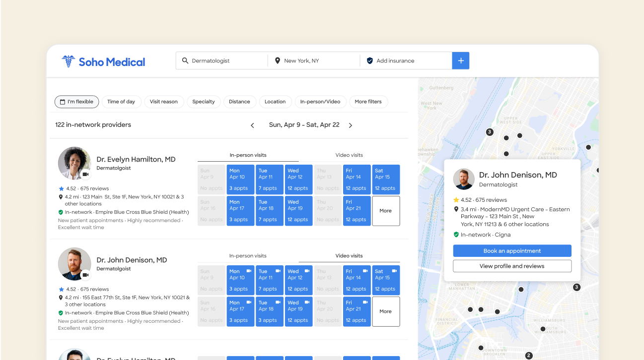644x360 pixels.
Task: Click the Dermatologist search input field
Action: point(226,60)
